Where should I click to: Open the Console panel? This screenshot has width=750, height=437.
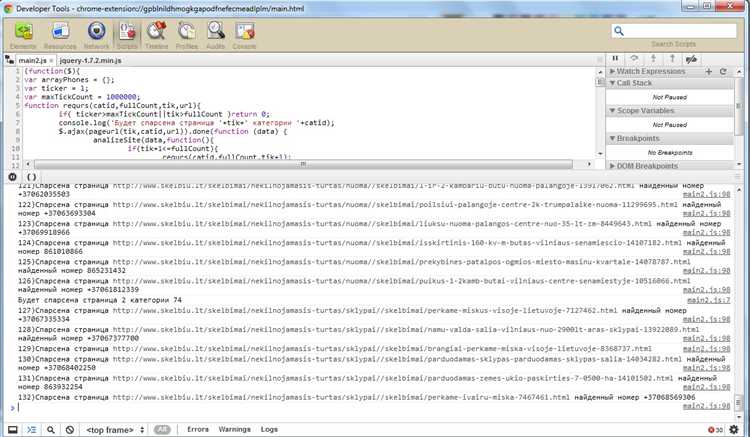244,35
